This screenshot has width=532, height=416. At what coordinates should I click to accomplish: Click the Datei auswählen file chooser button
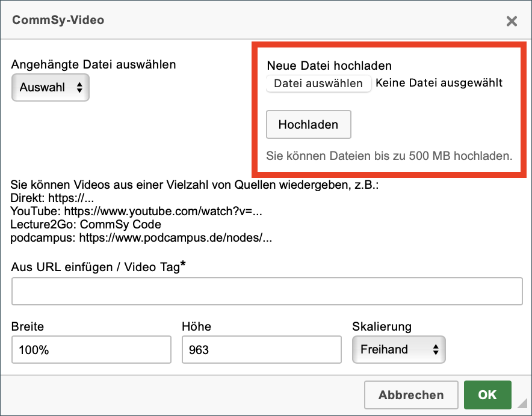point(318,84)
